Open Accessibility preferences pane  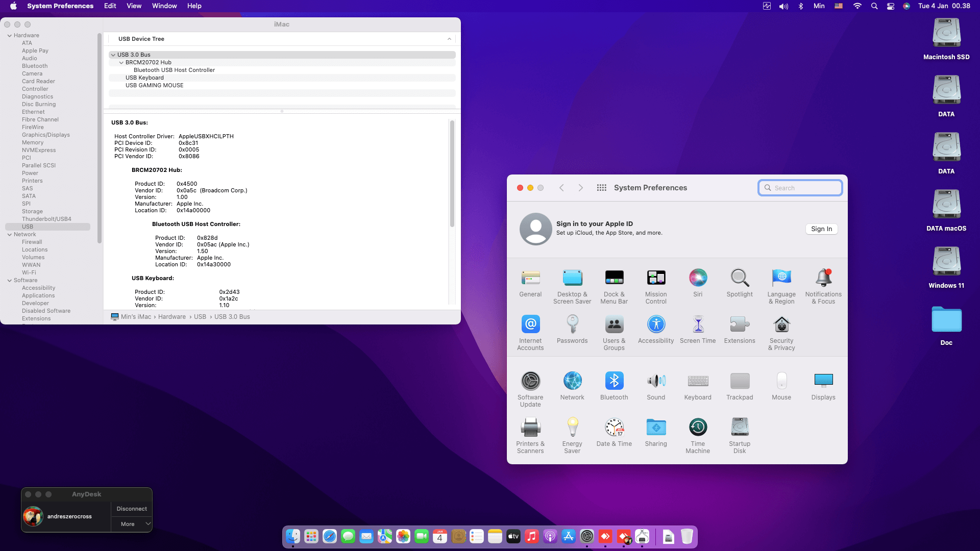tap(656, 330)
